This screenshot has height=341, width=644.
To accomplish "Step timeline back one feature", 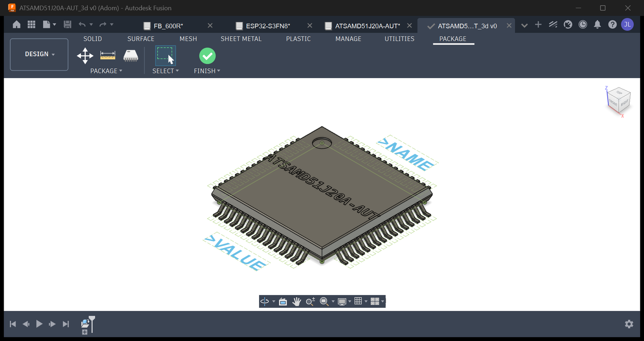I will [26, 324].
